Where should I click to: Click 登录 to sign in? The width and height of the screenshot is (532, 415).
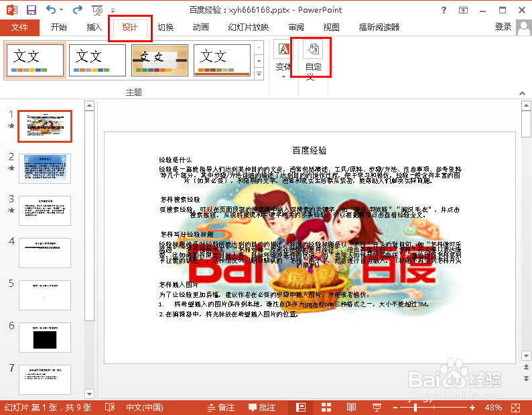[x=503, y=27]
